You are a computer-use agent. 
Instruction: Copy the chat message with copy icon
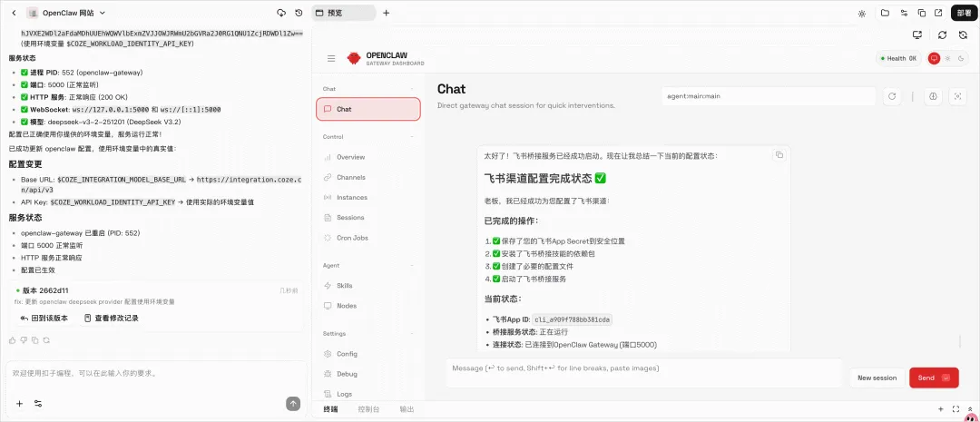(x=779, y=155)
